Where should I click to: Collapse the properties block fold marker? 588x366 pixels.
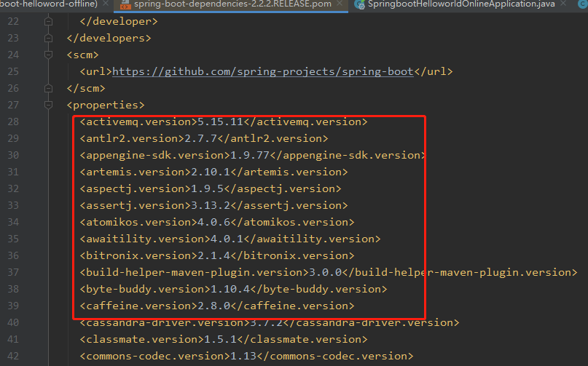coord(48,105)
